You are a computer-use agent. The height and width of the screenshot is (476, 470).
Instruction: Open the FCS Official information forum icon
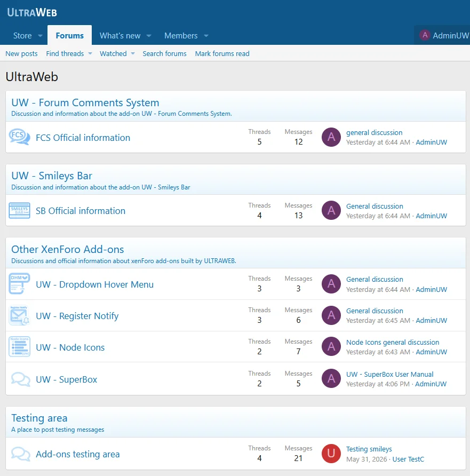[x=19, y=137]
